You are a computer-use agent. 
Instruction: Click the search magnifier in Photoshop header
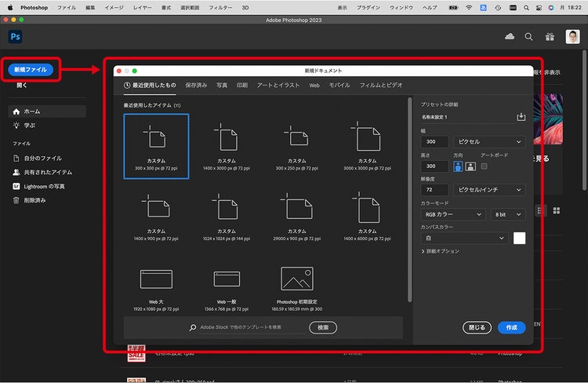(x=528, y=37)
